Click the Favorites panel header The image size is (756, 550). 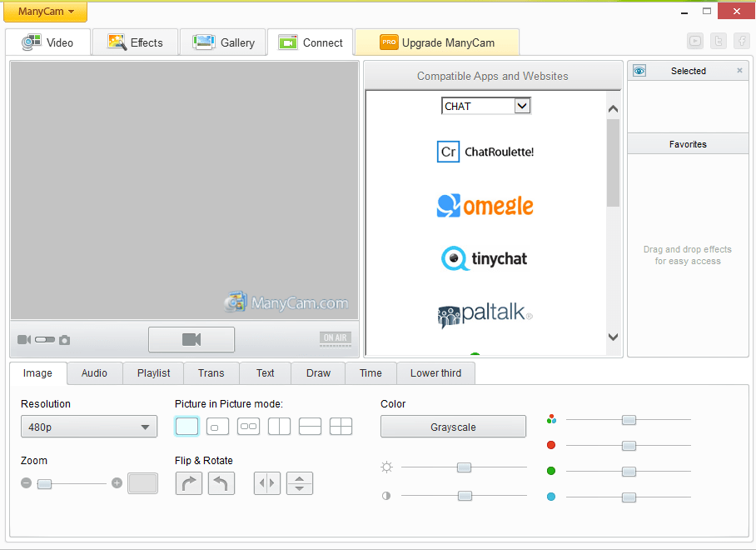click(688, 144)
